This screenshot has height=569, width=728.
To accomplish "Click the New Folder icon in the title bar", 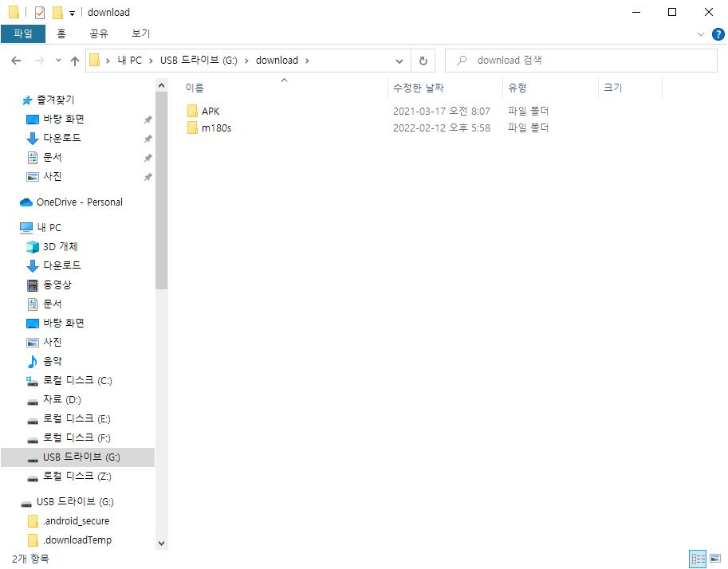I will pos(57,13).
